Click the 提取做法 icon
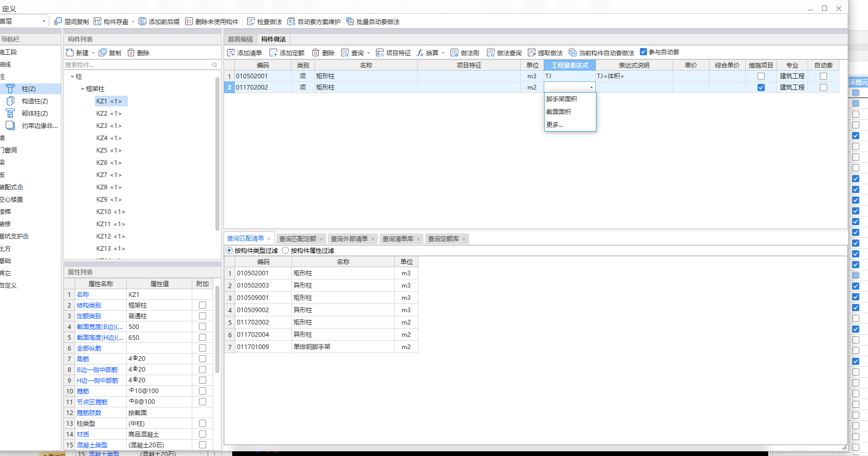 532,53
